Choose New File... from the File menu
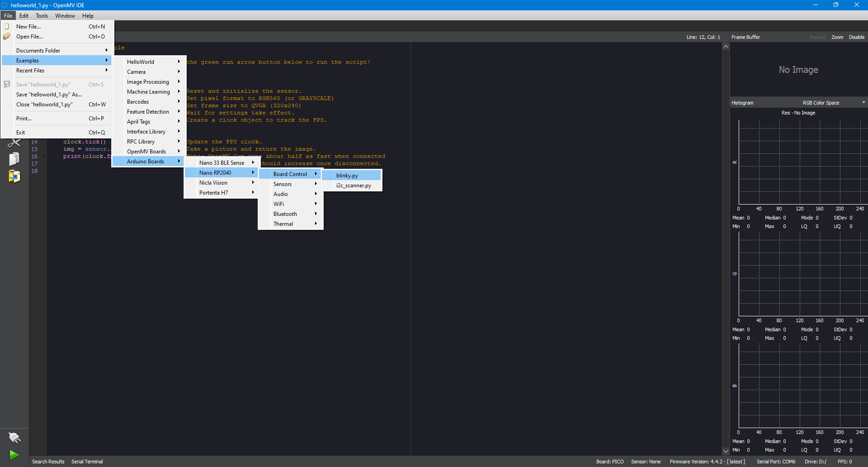 coord(57,27)
